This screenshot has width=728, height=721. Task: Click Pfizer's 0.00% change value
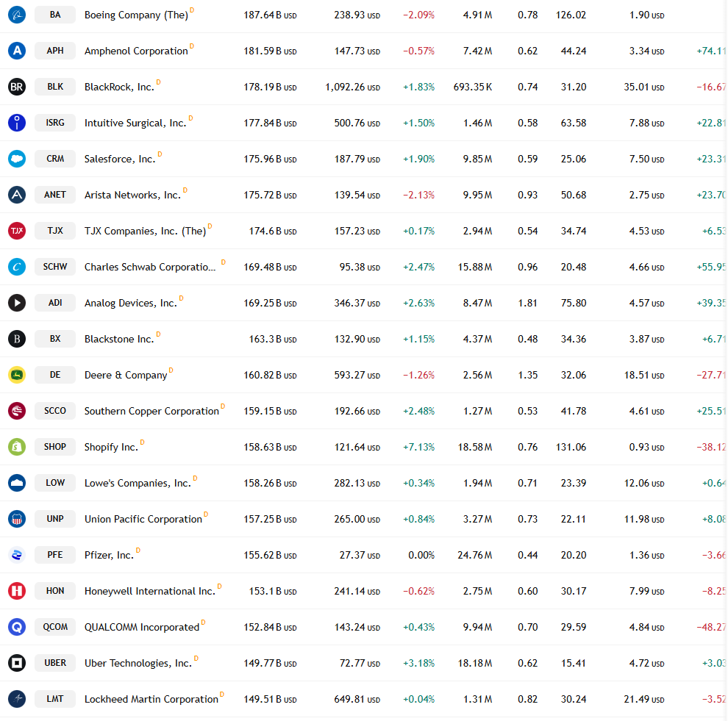point(421,556)
